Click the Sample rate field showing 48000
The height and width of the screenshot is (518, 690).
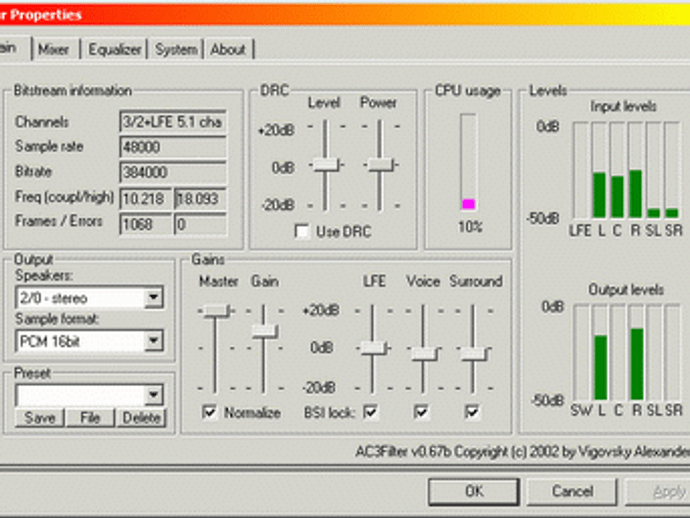173,147
